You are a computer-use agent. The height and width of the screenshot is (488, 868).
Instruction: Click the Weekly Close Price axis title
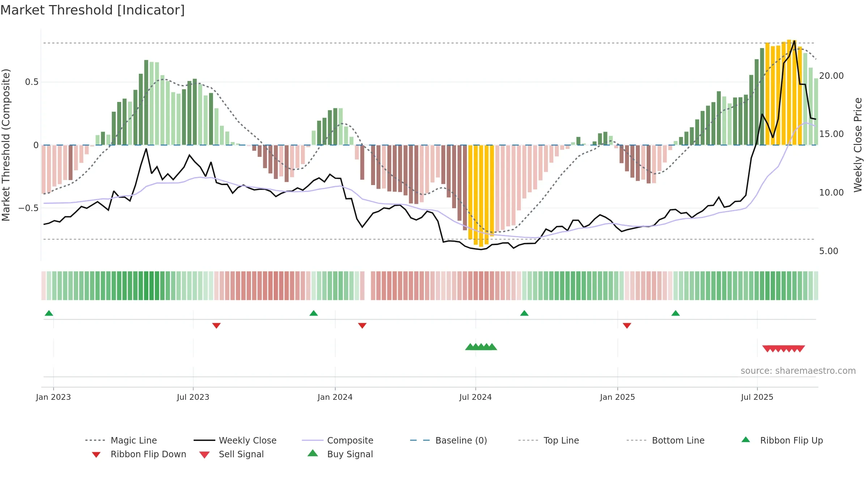pyautogui.click(x=858, y=145)
